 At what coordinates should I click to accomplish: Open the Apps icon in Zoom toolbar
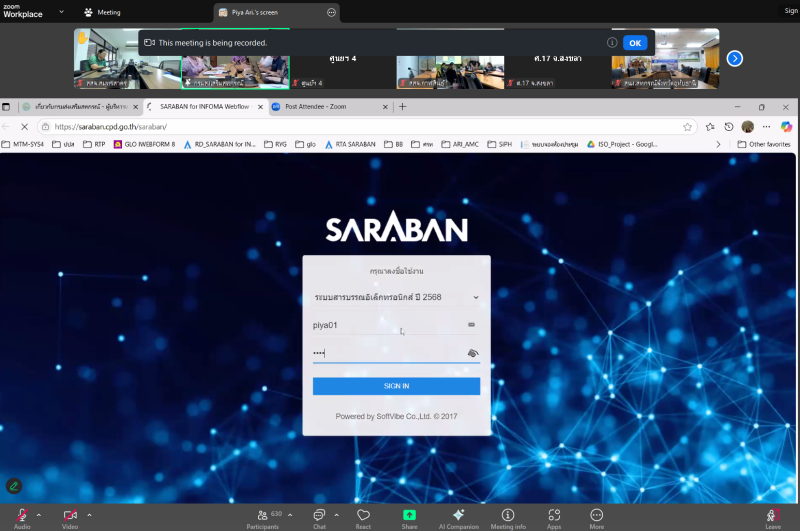[x=554, y=514]
